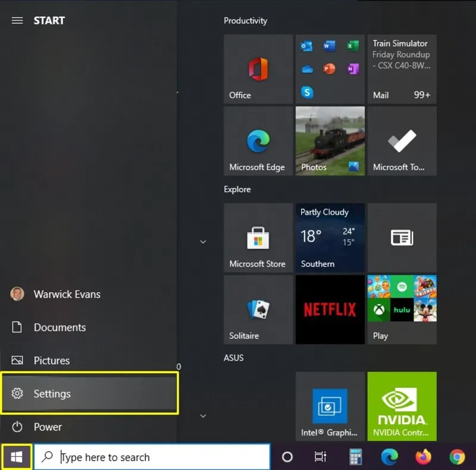
Task: Launch Netflix tile
Action: click(330, 310)
